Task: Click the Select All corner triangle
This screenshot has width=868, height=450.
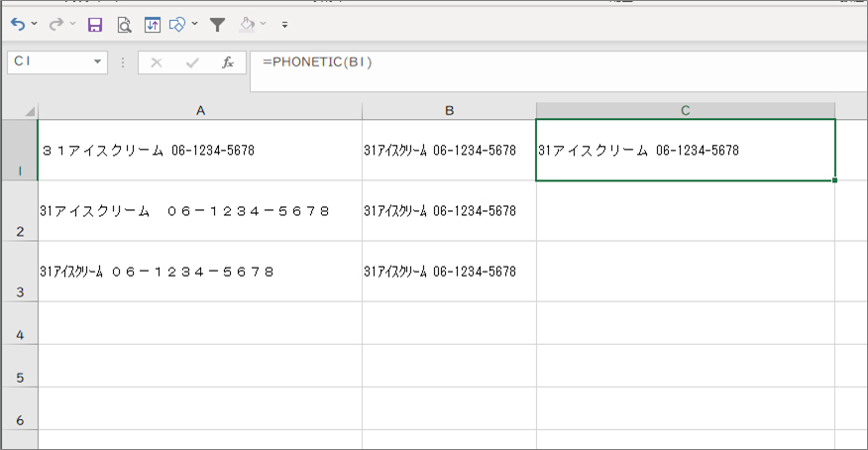Action: coord(29,111)
